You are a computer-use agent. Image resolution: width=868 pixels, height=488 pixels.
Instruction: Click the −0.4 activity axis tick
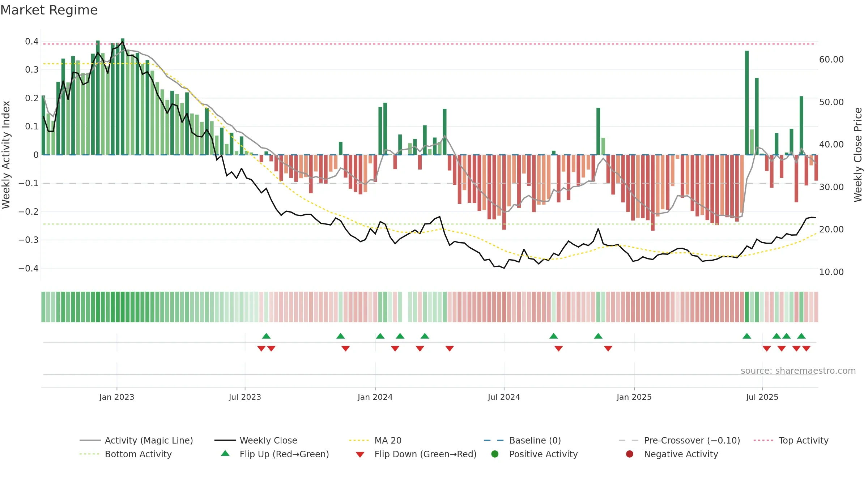tap(28, 268)
